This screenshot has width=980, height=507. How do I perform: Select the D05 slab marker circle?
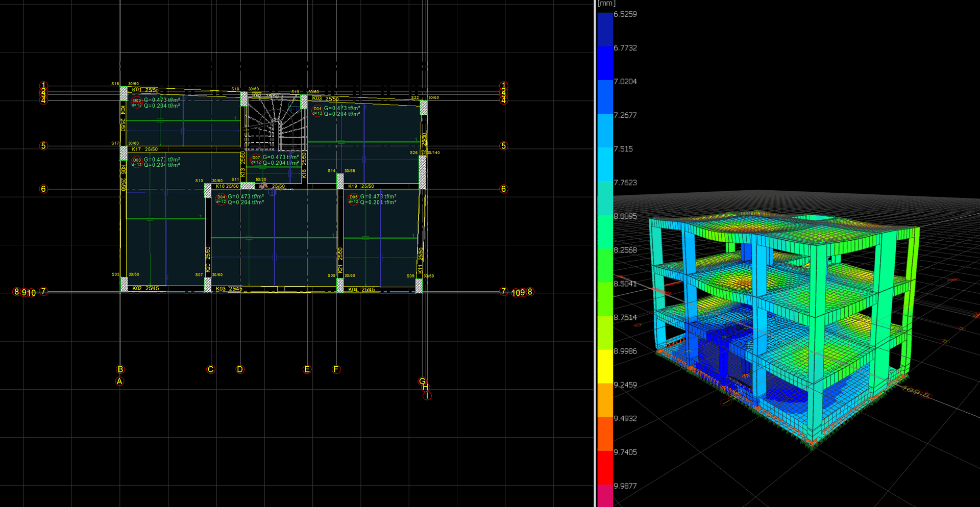click(x=353, y=199)
